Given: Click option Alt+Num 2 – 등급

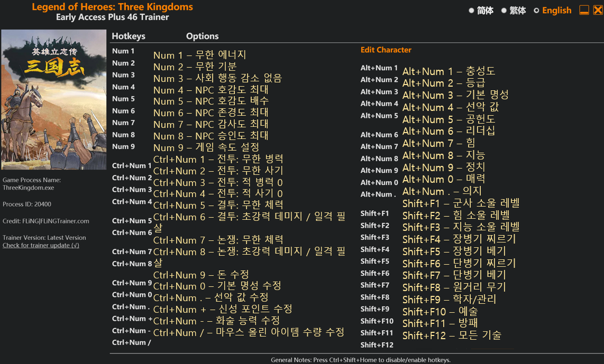Looking at the screenshot, I should (444, 83).
